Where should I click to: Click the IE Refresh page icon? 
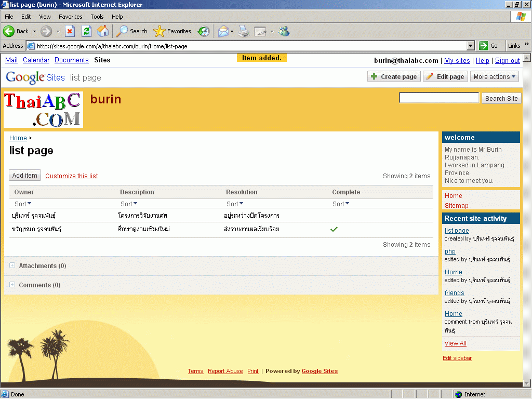click(86, 31)
